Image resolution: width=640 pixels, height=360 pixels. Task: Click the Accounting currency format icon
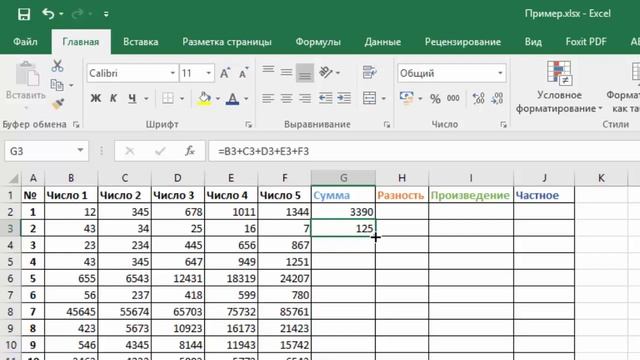point(407,98)
